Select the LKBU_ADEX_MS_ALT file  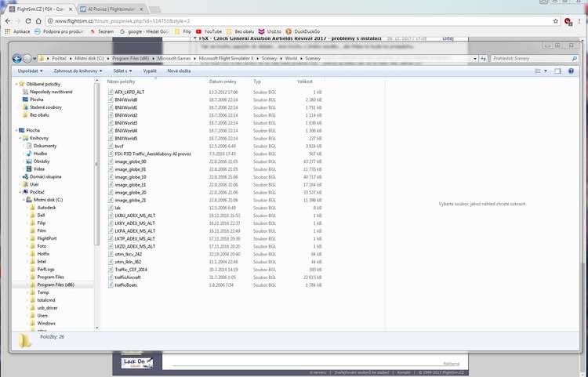click(x=132, y=216)
